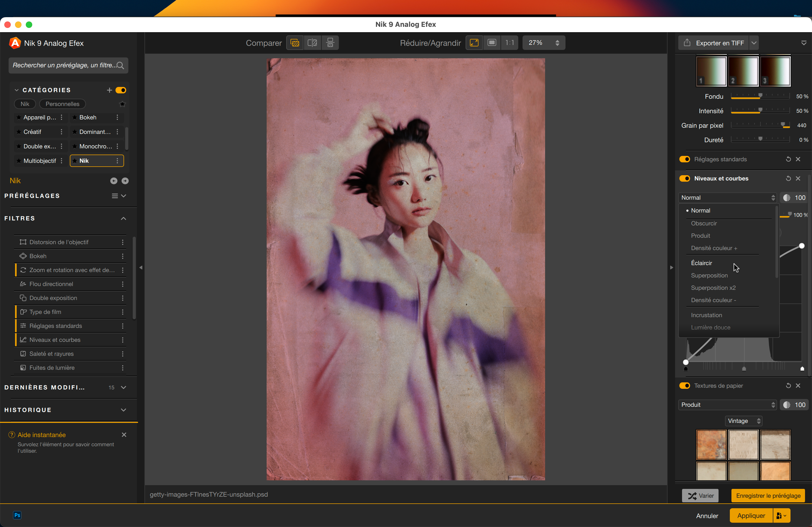This screenshot has width=812, height=527.
Task: Toggle the Catégories switch off
Action: click(121, 90)
